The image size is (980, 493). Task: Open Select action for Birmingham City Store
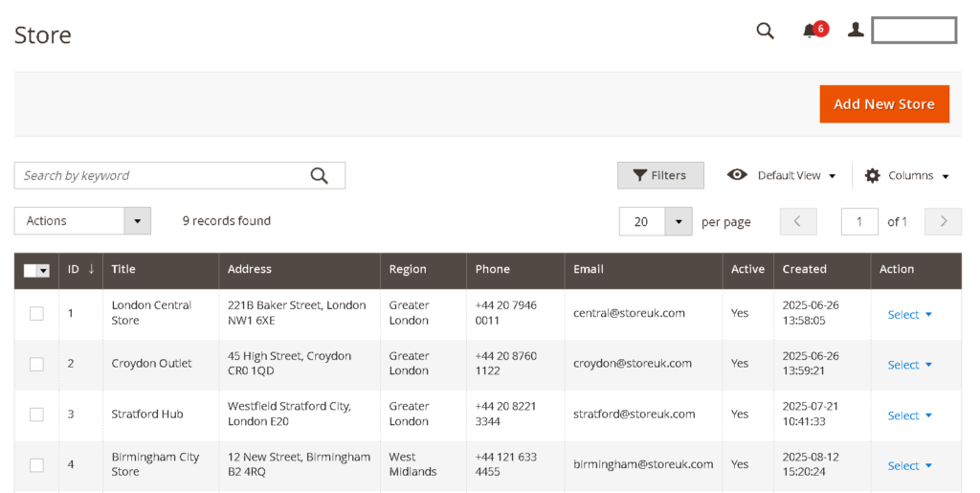(x=909, y=466)
